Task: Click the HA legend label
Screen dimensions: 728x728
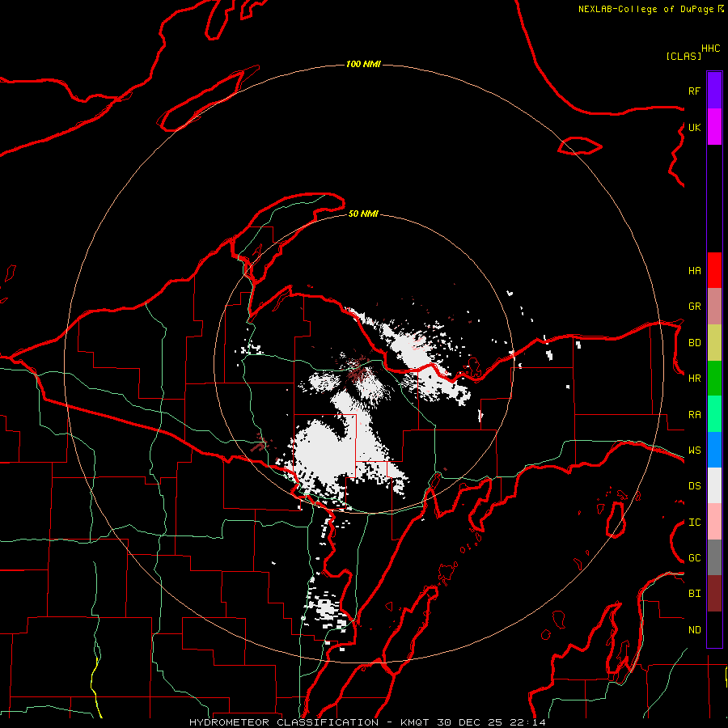Action: coord(694,270)
